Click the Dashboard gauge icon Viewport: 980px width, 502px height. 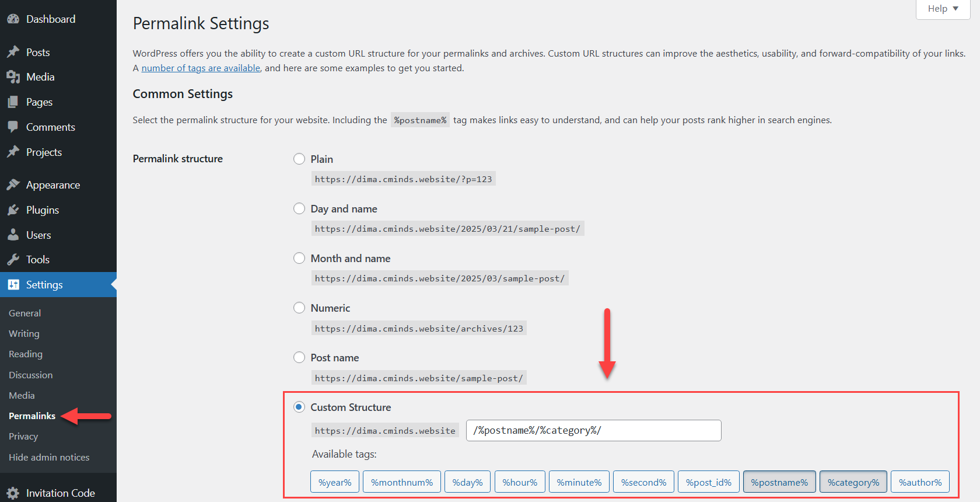[13, 19]
